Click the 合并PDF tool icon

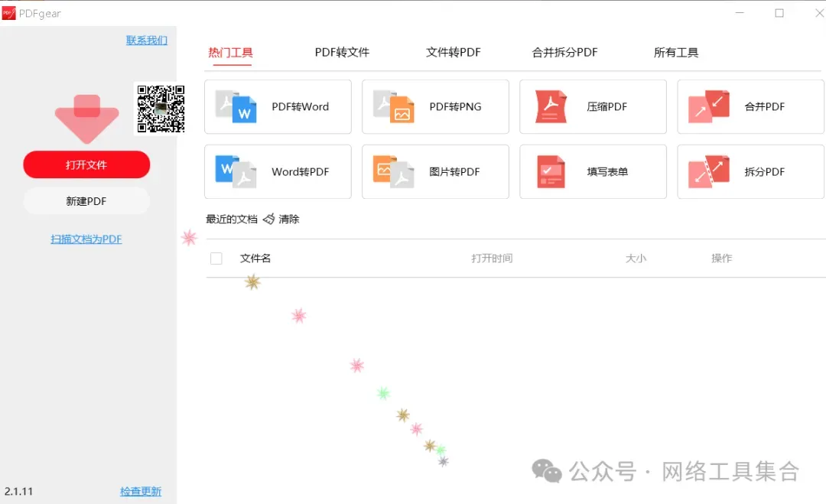point(708,107)
